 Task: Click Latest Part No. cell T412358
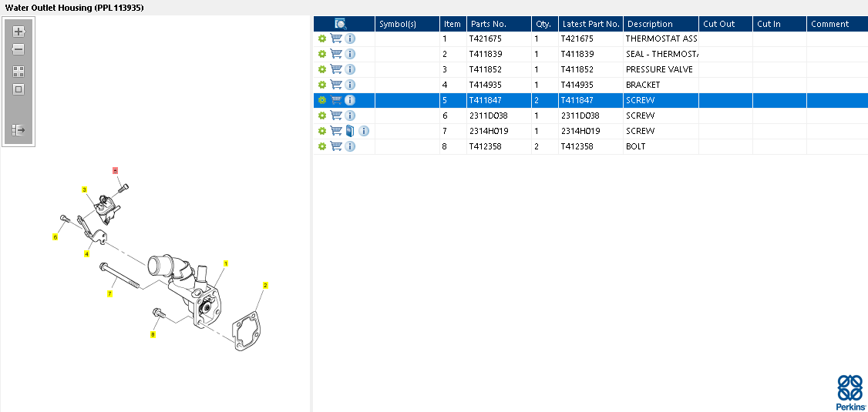pyautogui.click(x=590, y=146)
